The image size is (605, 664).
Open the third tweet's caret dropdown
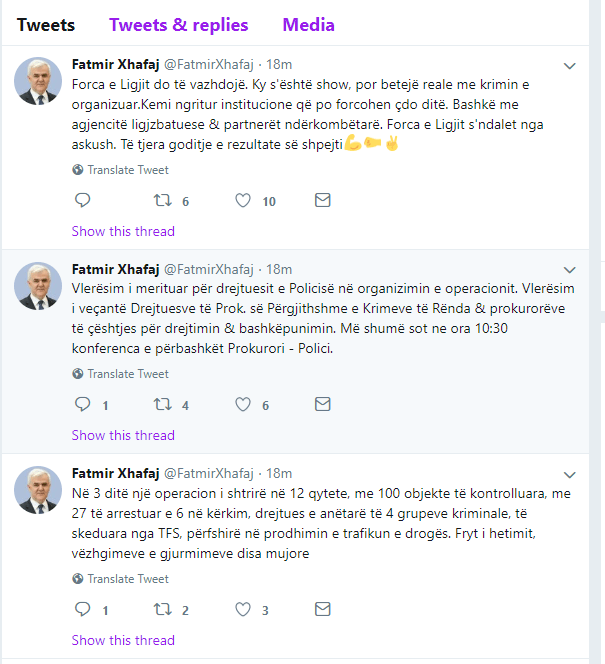570,474
